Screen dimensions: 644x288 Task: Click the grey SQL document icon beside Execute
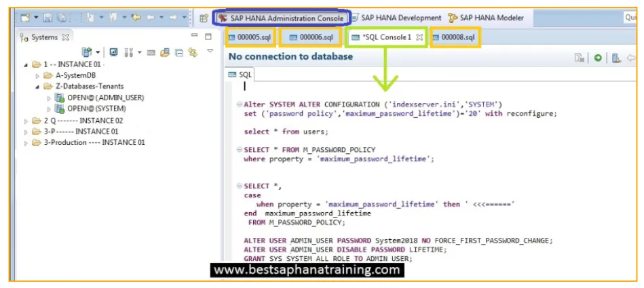(580, 58)
